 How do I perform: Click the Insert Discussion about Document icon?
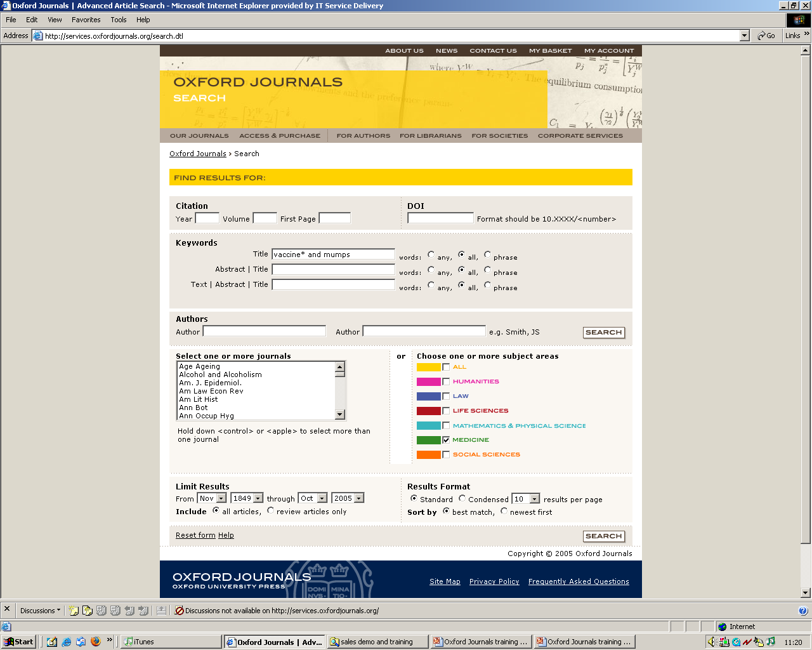click(x=88, y=611)
